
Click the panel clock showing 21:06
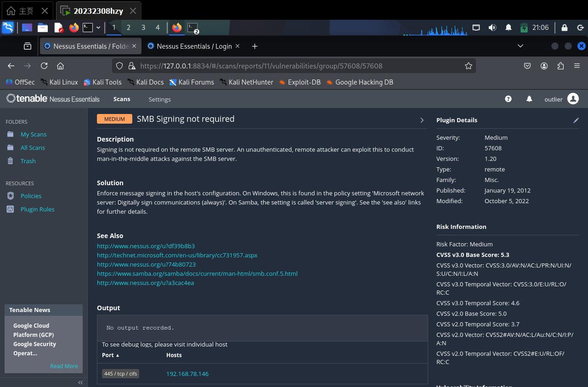(541, 28)
